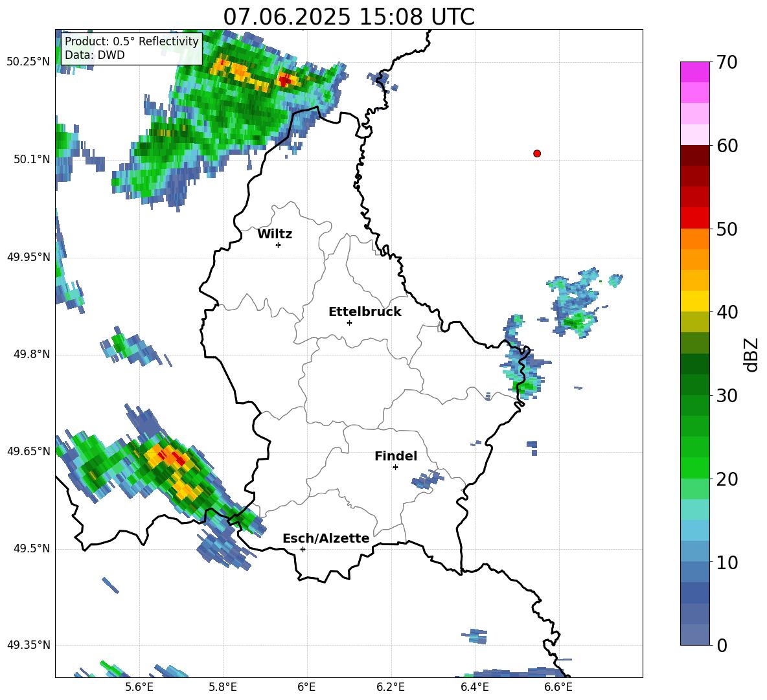Click the colorbar value 40

[727, 312]
